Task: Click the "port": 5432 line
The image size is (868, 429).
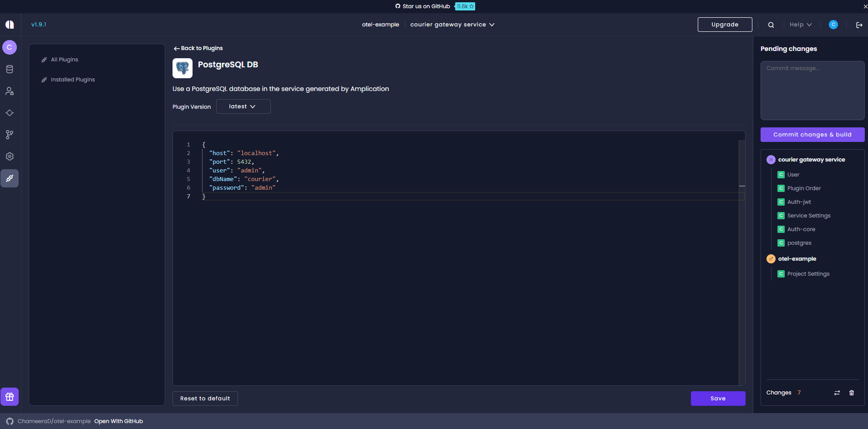Action: 232,162
